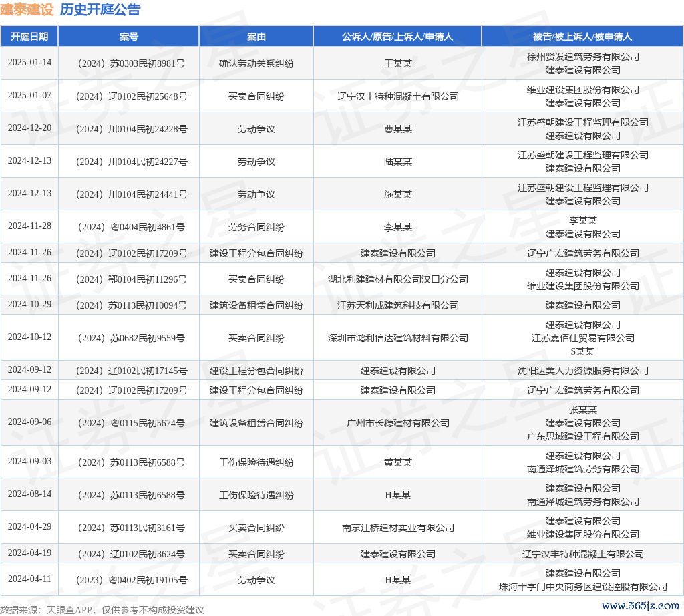Select the "案由" column header
The image size is (684, 616).
[256, 37]
